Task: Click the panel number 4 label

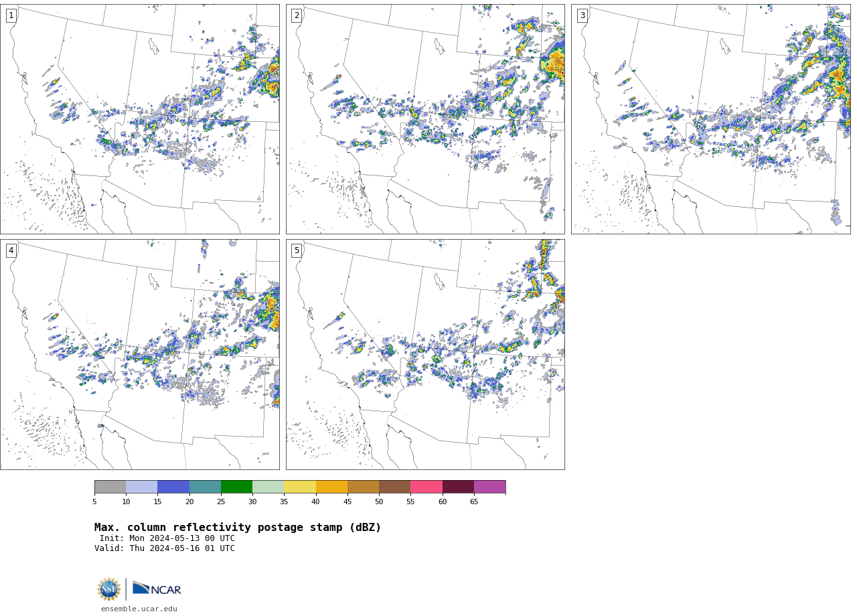Action: pos(11,250)
